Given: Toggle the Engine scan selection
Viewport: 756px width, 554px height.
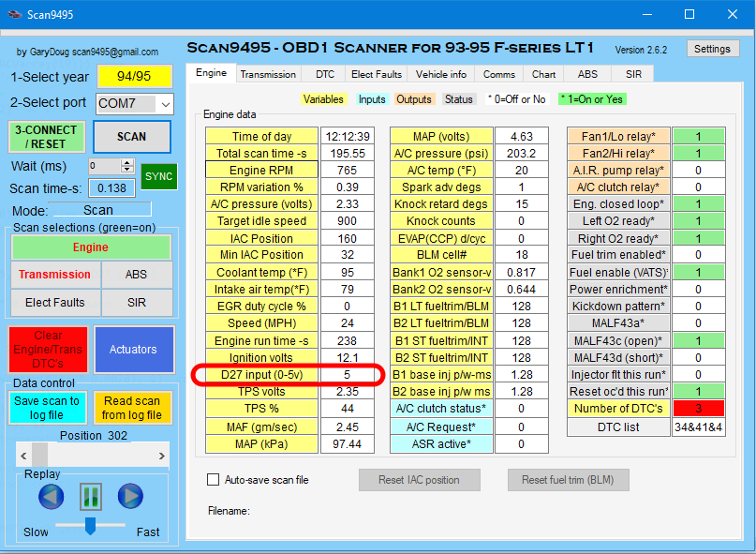Looking at the screenshot, I should [91, 247].
